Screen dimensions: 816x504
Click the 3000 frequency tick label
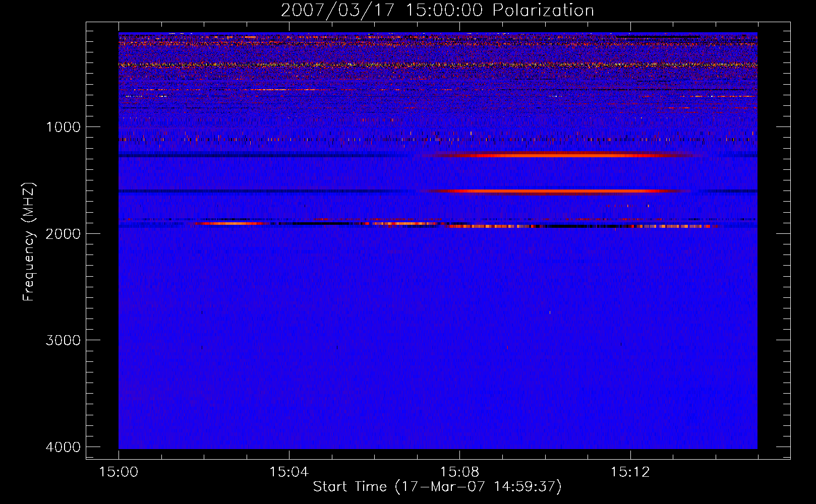[63, 340]
